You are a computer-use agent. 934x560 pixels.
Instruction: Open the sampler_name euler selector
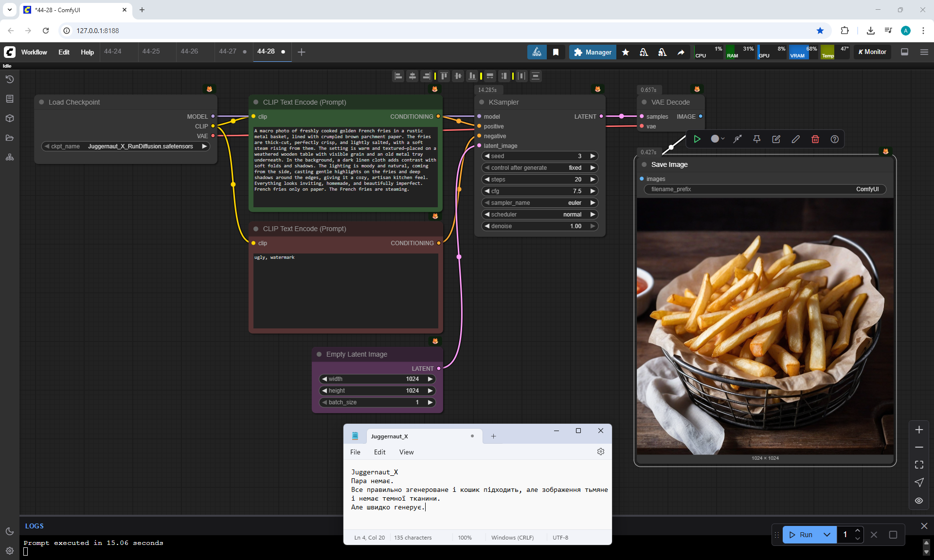[x=539, y=203]
